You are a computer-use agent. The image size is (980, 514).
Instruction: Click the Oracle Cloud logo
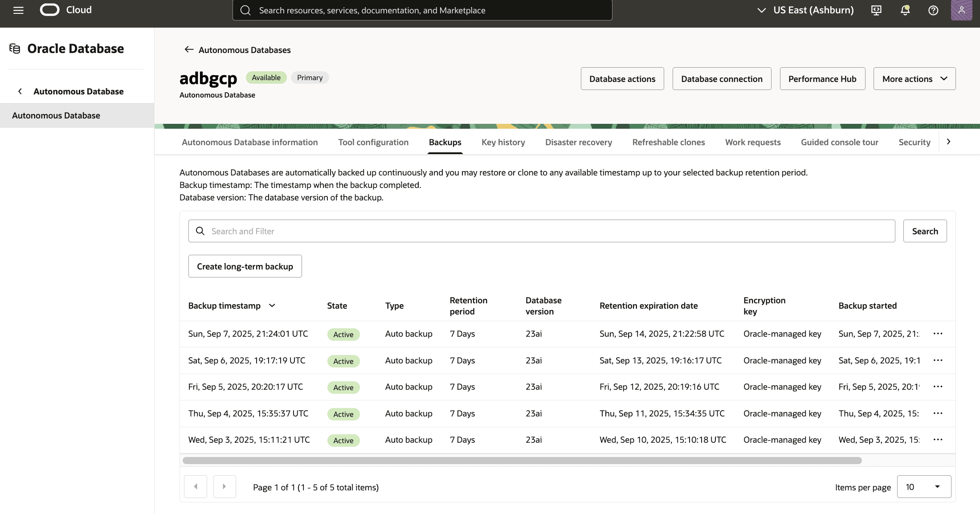pyautogui.click(x=49, y=10)
